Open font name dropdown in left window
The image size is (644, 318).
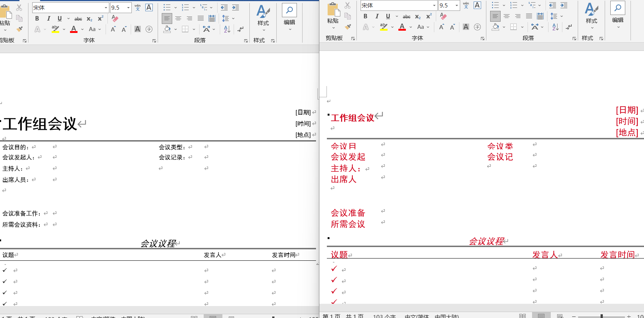point(106,7)
